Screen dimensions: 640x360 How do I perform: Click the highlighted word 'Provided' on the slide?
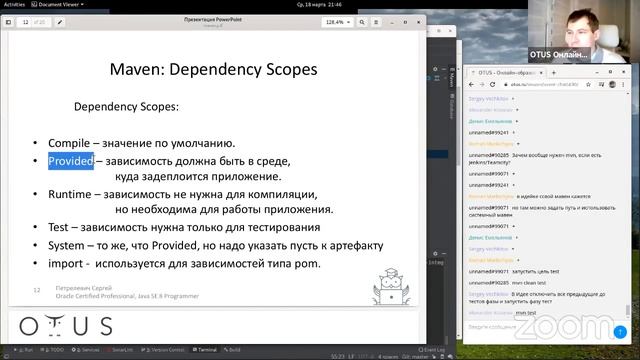tap(71, 161)
